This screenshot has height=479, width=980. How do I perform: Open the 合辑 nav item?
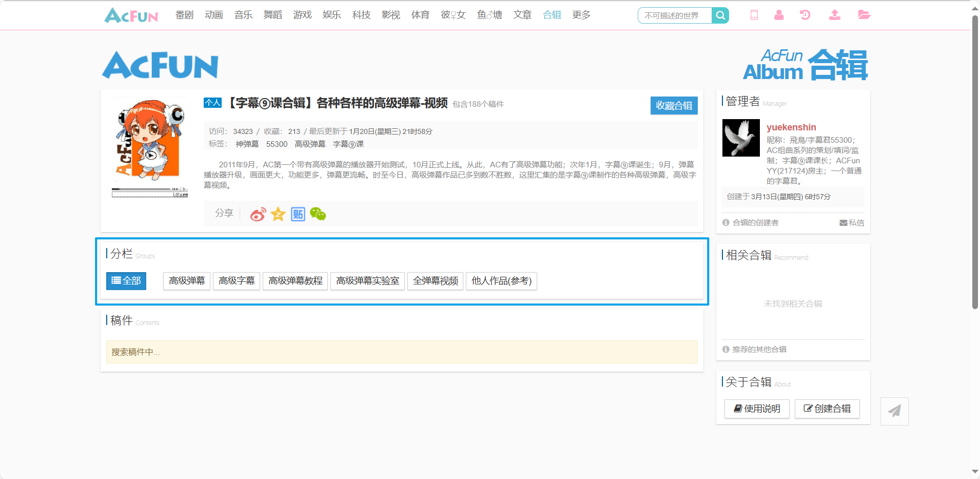552,15
